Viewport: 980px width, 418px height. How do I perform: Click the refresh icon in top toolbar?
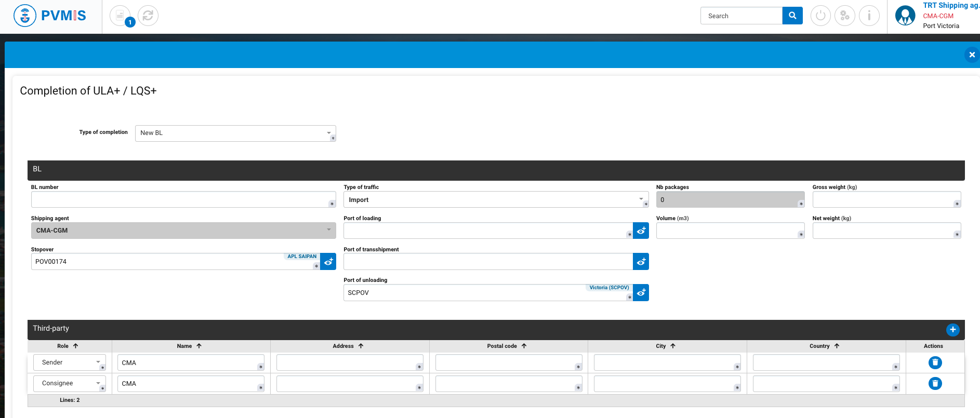coord(148,16)
